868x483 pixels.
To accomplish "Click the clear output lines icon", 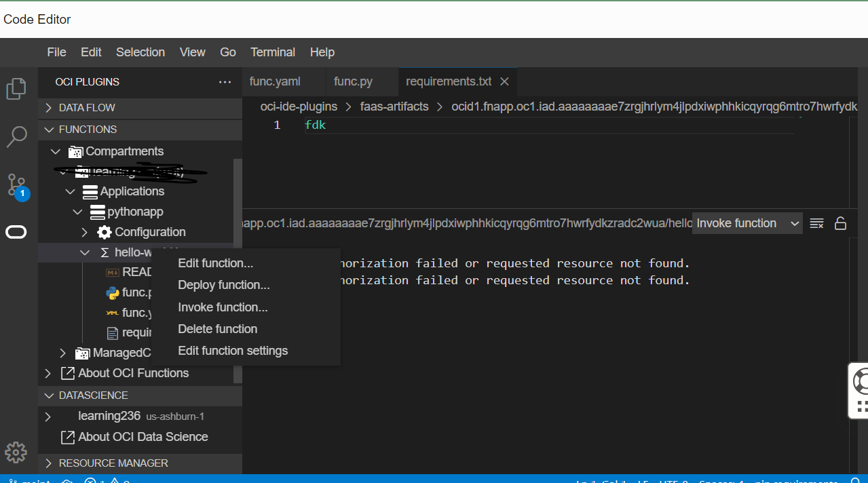I will pyautogui.click(x=816, y=223).
